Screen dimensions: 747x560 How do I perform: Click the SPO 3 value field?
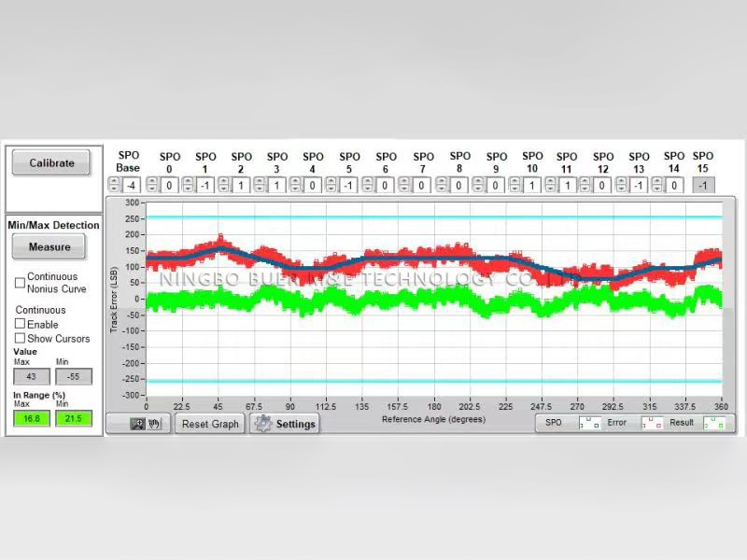(x=277, y=186)
